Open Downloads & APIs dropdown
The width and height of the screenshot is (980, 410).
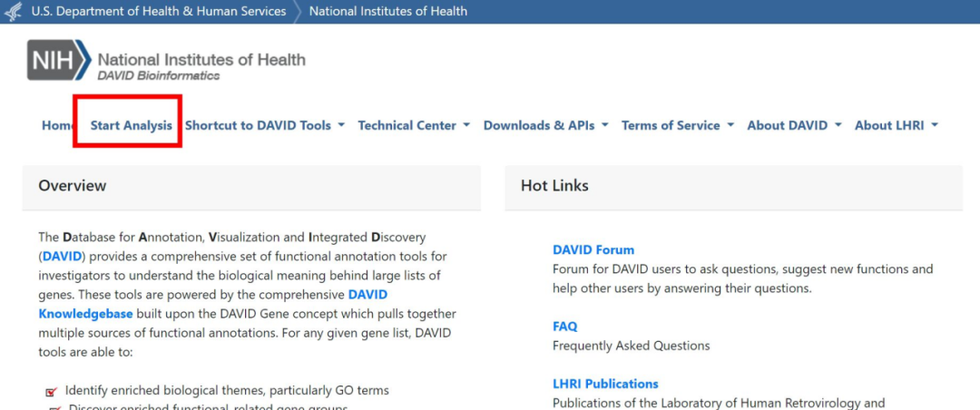coord(545,125)
